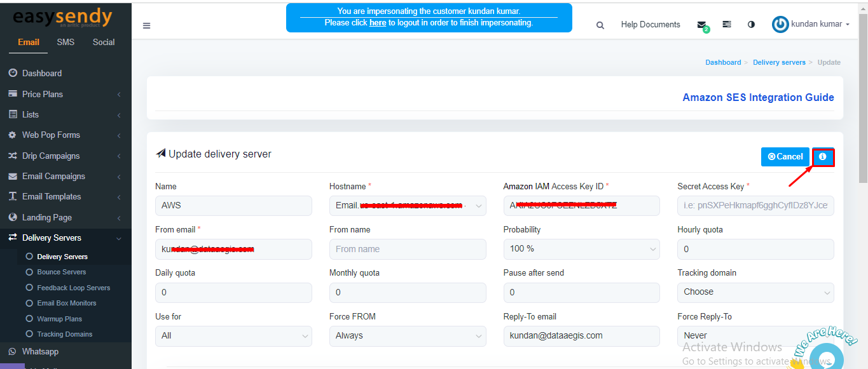Expand the Lists submenu chevron
The width and height of the screenshot is (868, 369).
(x=119, y=115)
